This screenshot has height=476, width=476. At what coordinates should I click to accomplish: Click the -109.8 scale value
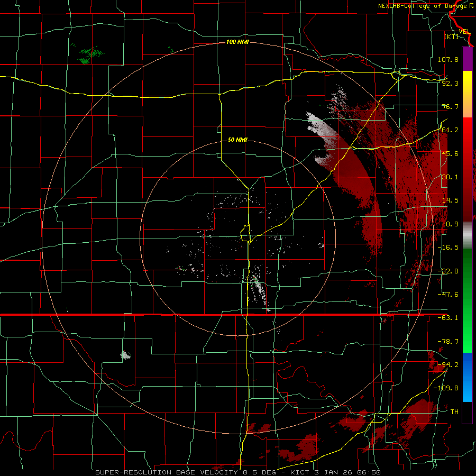pyautogui.click(x=446, y=388)
